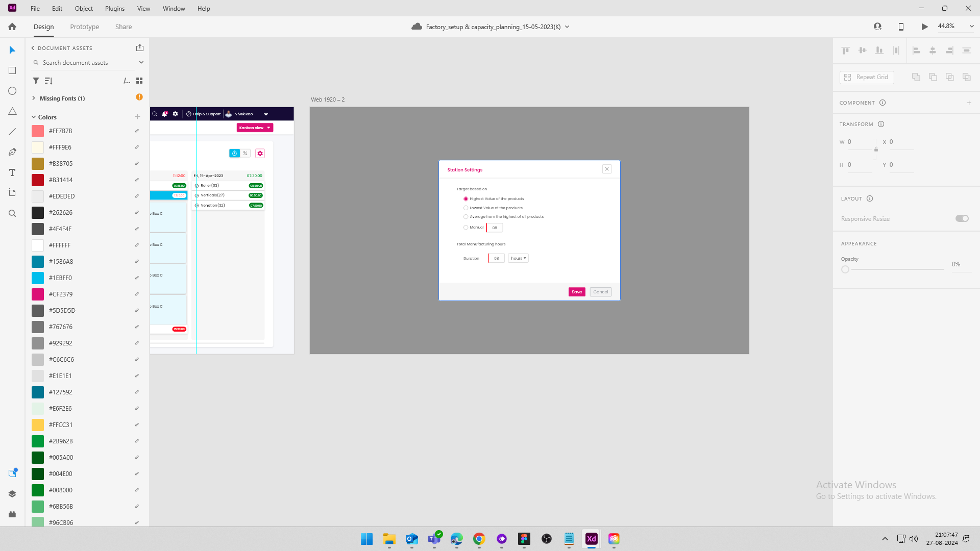Click the Desktop Preview play button
Viewport: 980px width, 551px height.
[x=924, y=27]
